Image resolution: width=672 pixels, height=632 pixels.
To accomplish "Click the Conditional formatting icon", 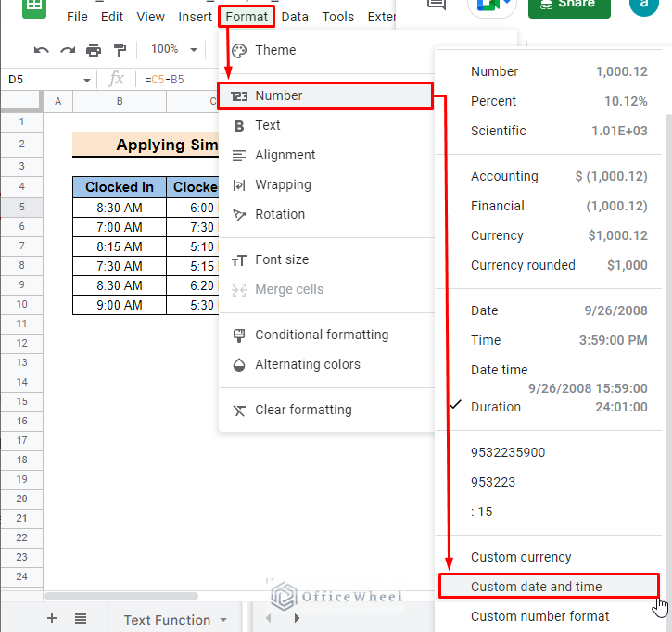I will tap(239, 335).
